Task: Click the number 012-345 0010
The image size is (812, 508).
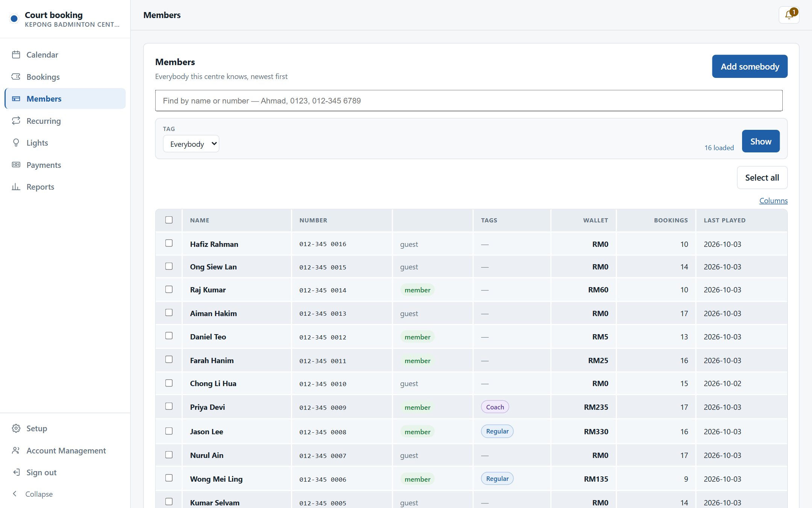Action: coord(323,384)
